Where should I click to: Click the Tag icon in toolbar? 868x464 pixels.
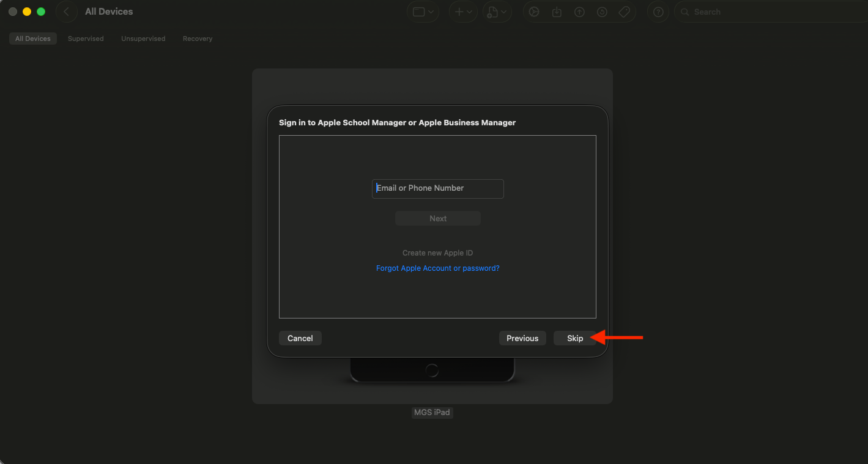625,12
